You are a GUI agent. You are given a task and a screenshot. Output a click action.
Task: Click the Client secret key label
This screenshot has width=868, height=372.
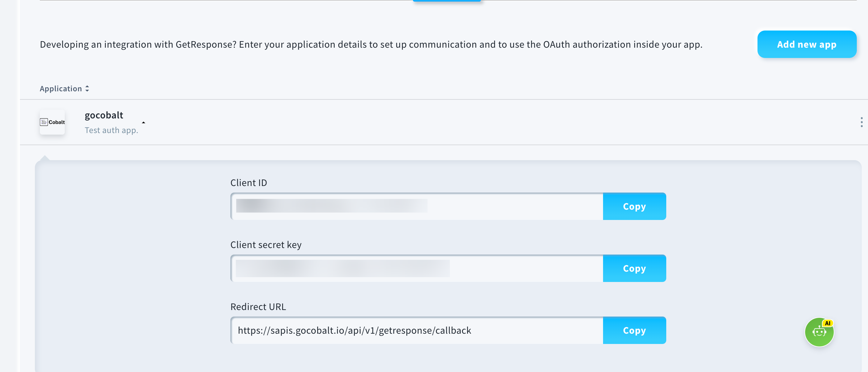pyautogui.click(x=266, y=245)
